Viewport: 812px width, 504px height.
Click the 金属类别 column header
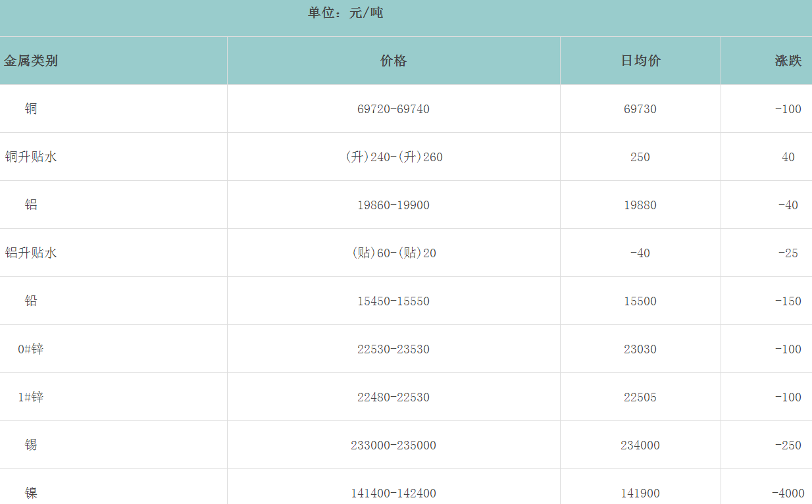click(x=31, y=61)
